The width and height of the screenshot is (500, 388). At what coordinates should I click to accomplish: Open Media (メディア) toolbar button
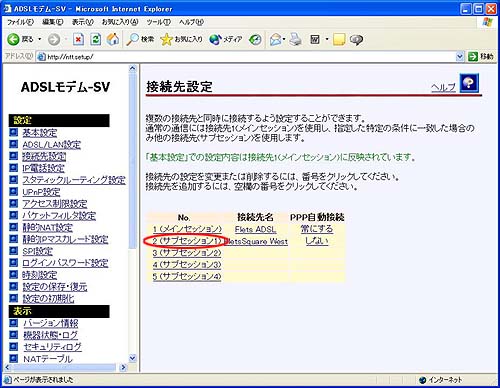click(226, 39)
